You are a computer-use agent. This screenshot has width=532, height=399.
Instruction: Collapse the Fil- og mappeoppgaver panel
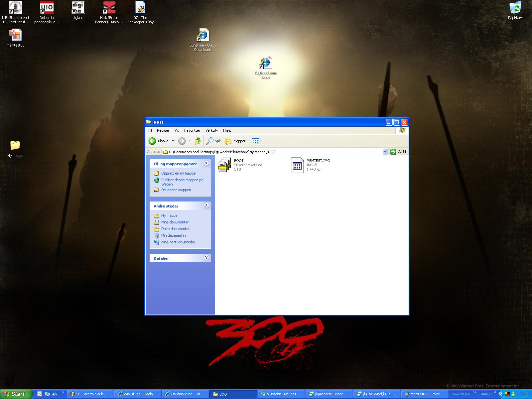pyautogui.click(x=206, y=163)
